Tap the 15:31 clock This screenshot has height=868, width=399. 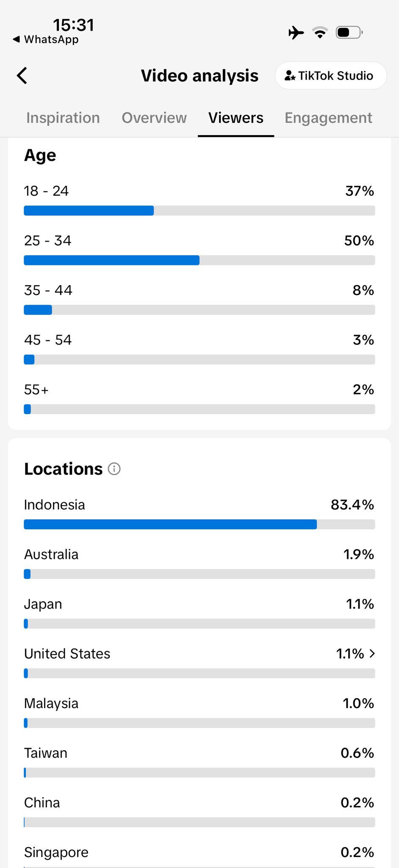pyautogui.click(x=73, y=25)
